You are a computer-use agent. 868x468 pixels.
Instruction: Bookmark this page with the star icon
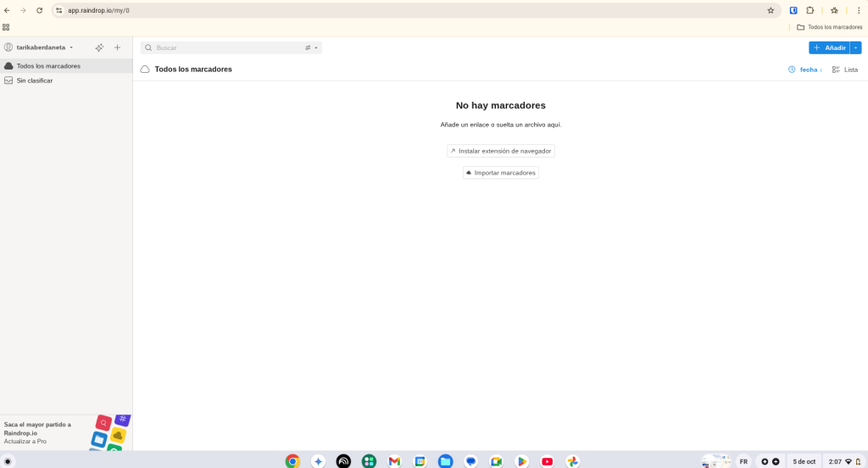(x=771, y=10)
